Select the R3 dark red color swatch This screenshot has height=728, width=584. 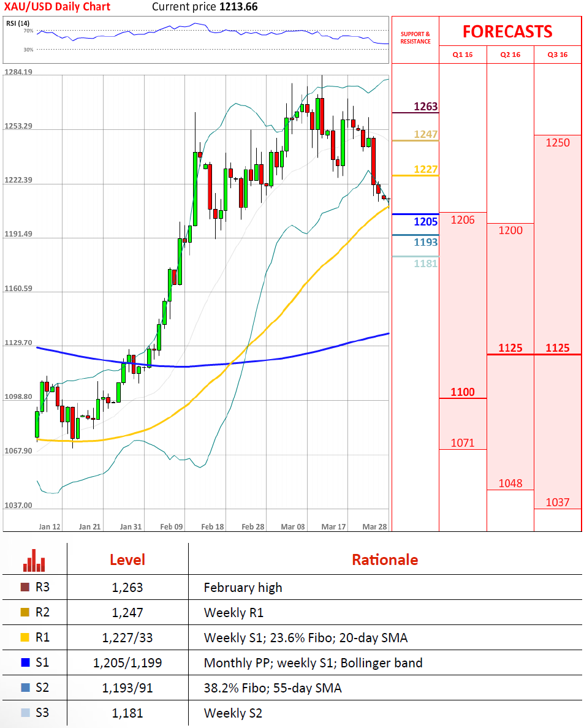(x=25, y=587)
